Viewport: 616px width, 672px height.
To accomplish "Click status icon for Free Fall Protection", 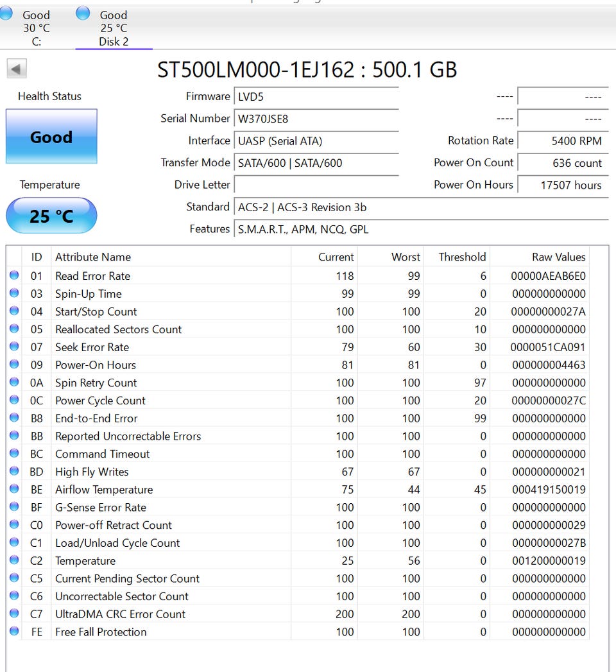I will point(14,632).
